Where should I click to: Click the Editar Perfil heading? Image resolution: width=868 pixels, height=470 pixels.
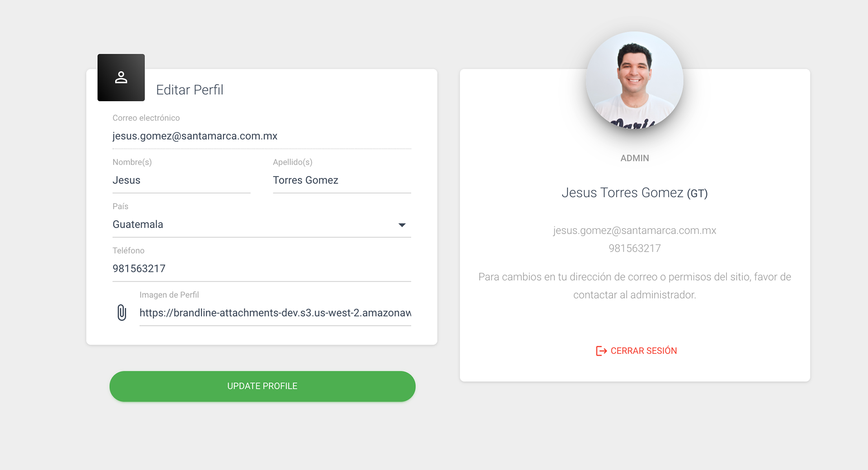[190, 90]
